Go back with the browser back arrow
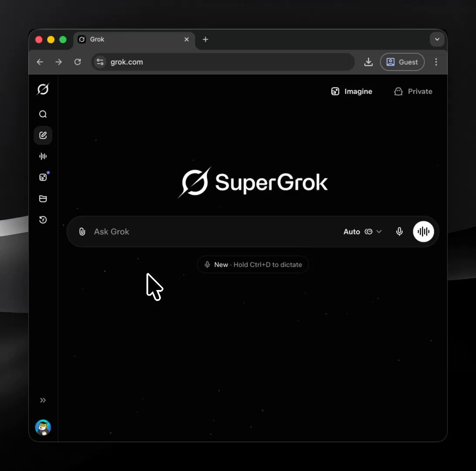This screenshot has height=471, width=476. 40,62
